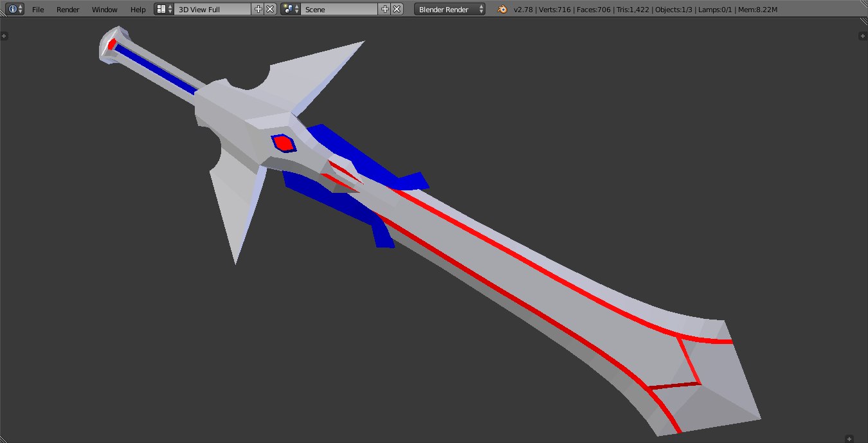The image size is (868, 443).
Task: Open the File menu
Action: pyautogui.click(x=37, y=9)
